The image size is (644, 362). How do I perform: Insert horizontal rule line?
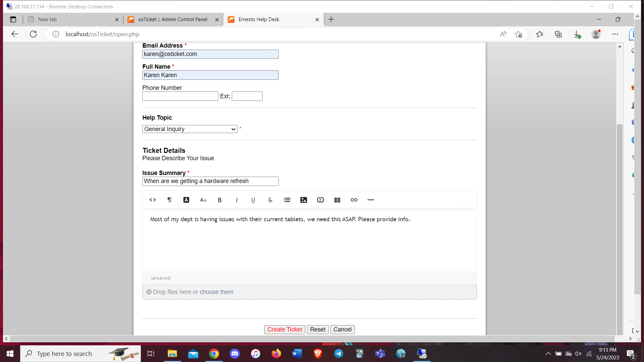(371, 200)
